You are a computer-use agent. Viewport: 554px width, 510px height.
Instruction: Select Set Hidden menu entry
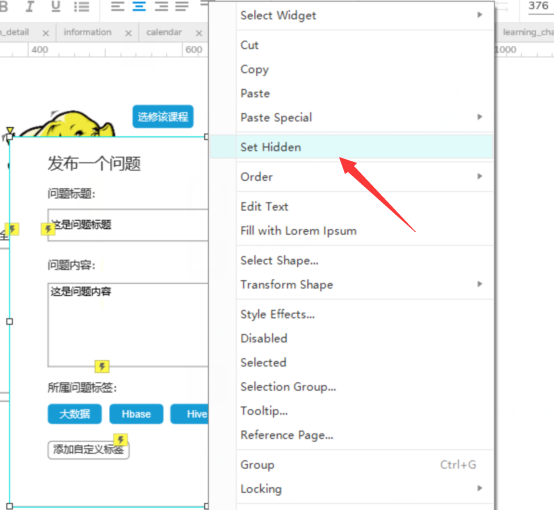[x=352, y=147]
